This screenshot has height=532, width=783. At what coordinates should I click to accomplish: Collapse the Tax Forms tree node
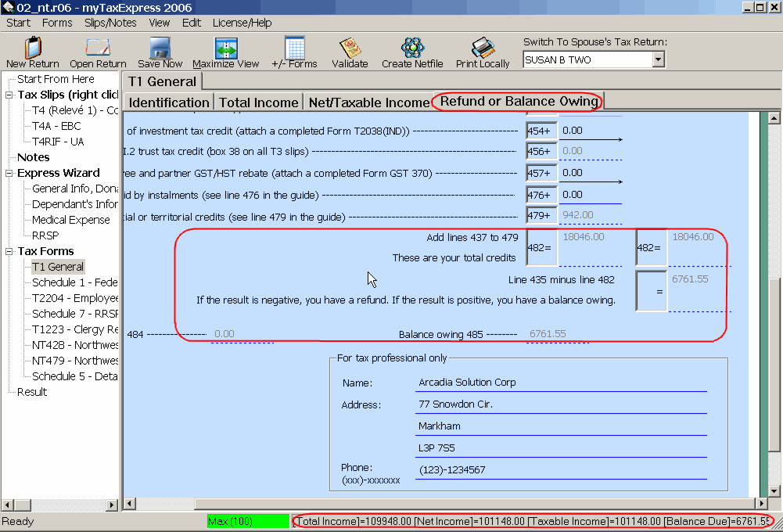[9, 251]
